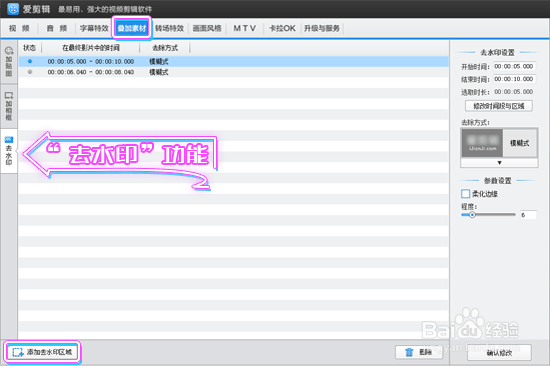Click the 添加去水印区域 button
550x366 pixels.
coord(42,352)
